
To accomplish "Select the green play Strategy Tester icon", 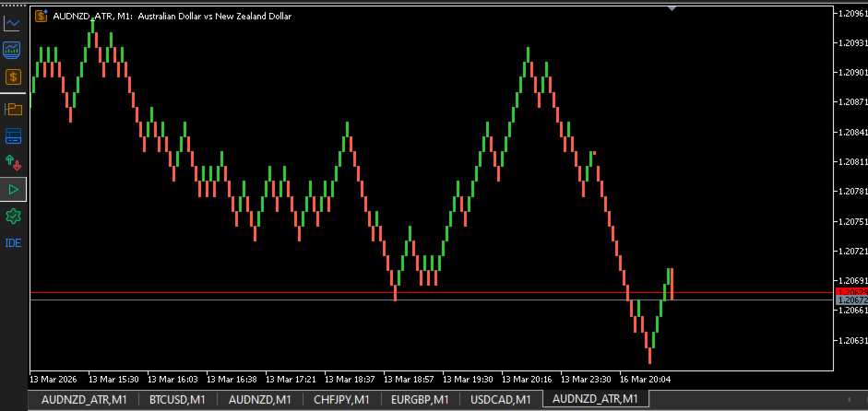I will [x=13, y=190].
